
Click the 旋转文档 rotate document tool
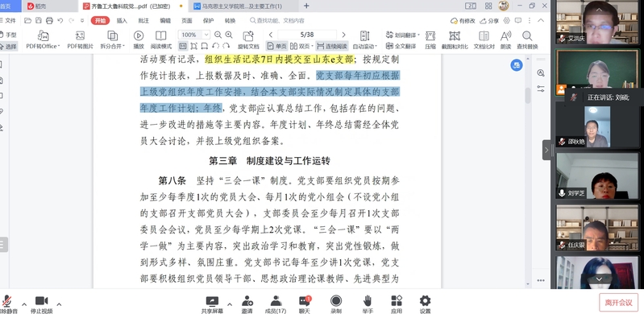click(x=248, y=39)
